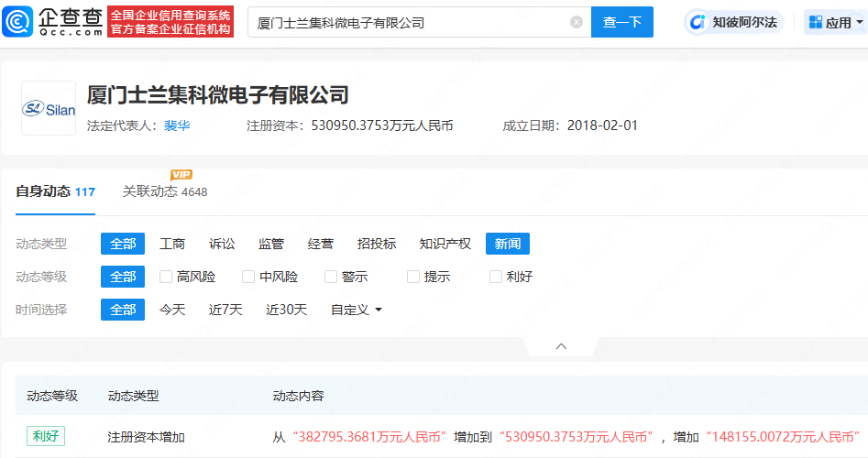Filter by 监管 dynamic type
Screen dimensions: 868x458
click(x=271, y=244)
